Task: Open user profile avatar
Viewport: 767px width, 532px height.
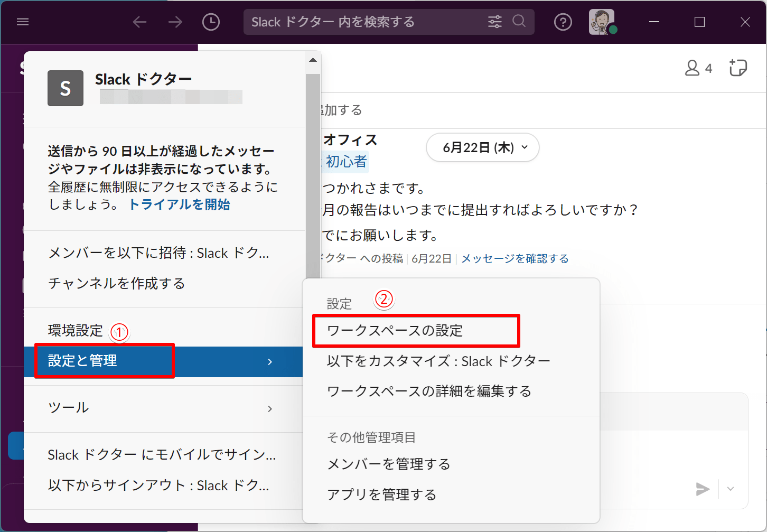Action: [x=602, y=22]
